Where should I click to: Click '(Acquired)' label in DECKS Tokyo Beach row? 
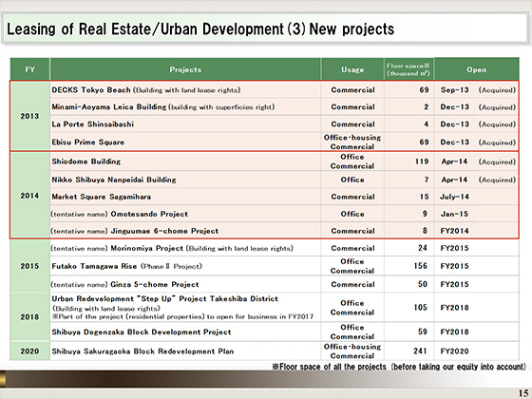(497, 90)
